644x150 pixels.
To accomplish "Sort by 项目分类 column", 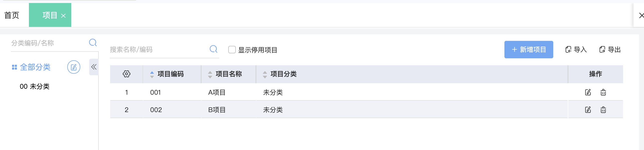I will 265,74.
